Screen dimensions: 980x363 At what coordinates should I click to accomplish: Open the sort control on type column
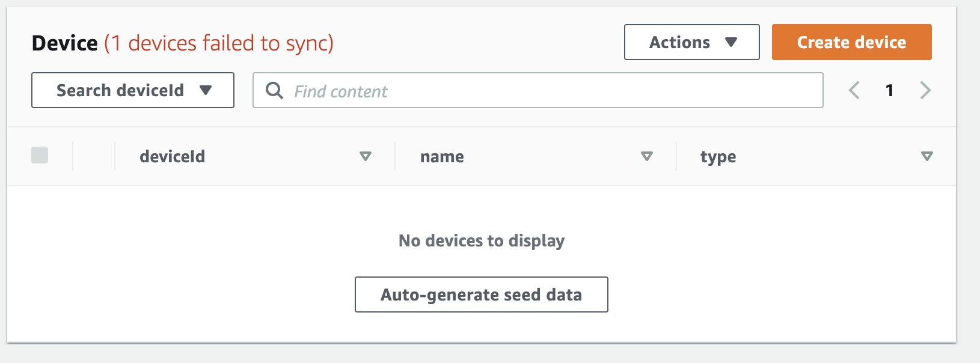926,156
